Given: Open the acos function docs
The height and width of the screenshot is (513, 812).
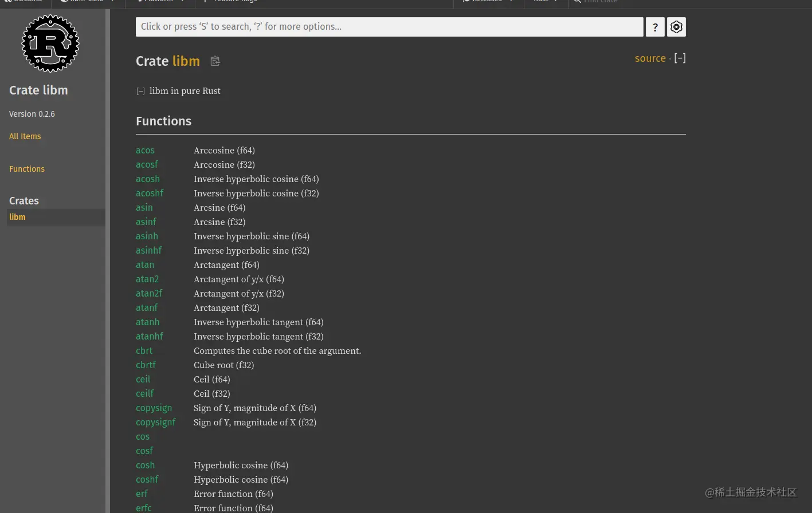Looking at the screenshot, I should (x=145, y=150).
